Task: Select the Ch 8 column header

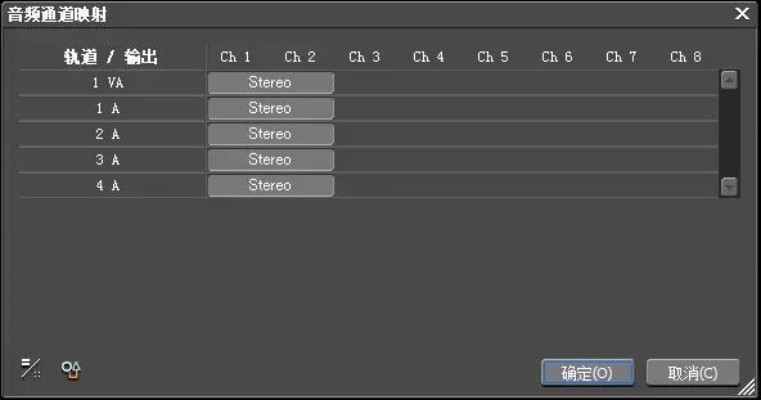Action: coord(685,57)
